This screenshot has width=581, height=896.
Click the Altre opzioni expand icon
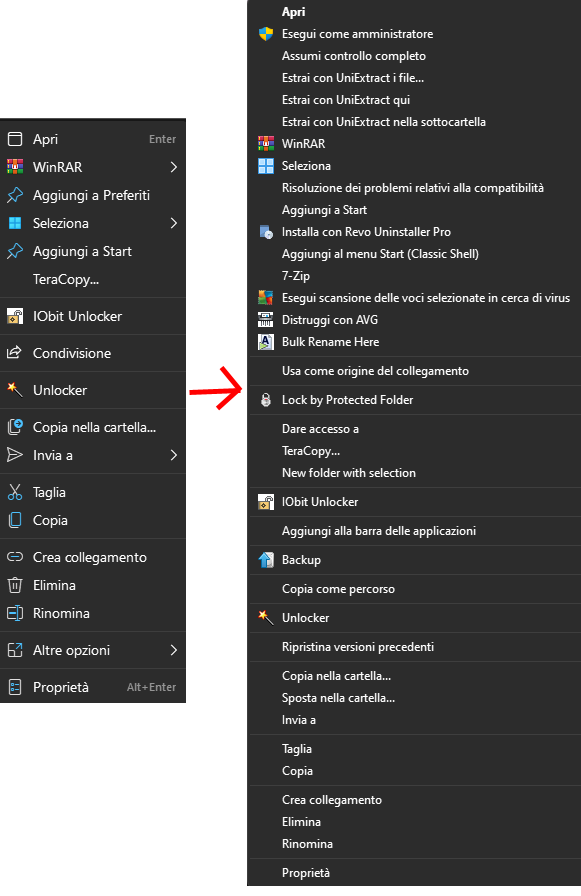[15, 650]
